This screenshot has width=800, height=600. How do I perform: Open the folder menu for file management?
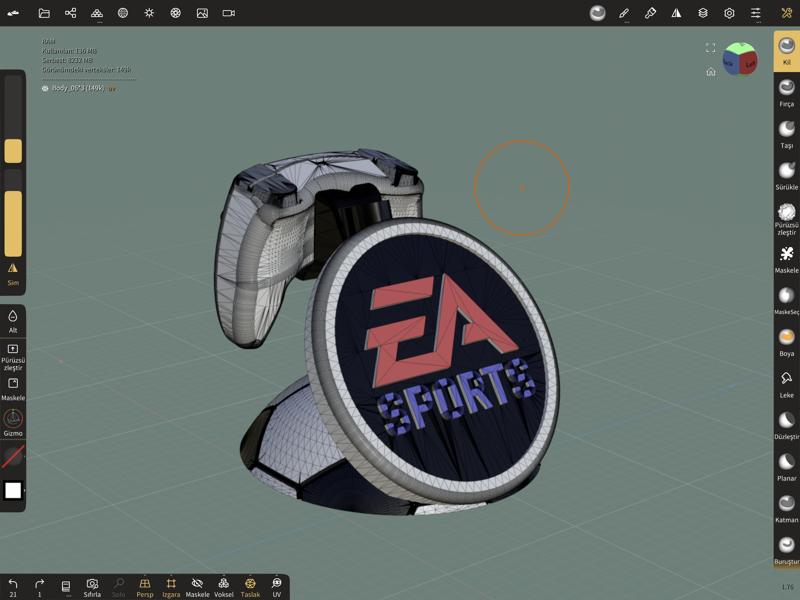[42, 13]
